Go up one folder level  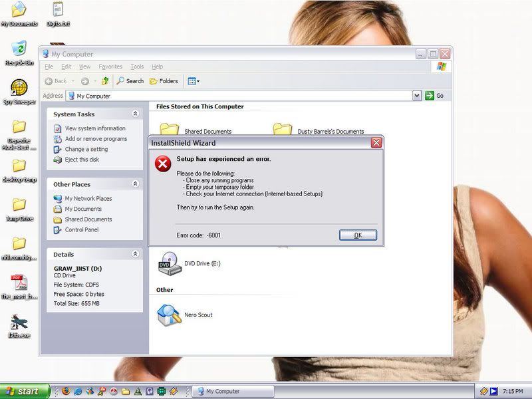(x=105, y=81)
